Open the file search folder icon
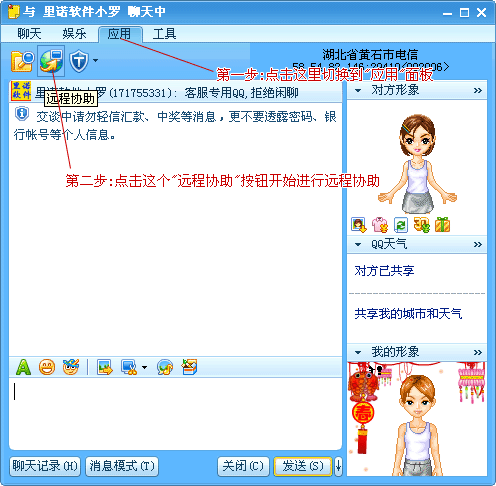 [23, 61]
